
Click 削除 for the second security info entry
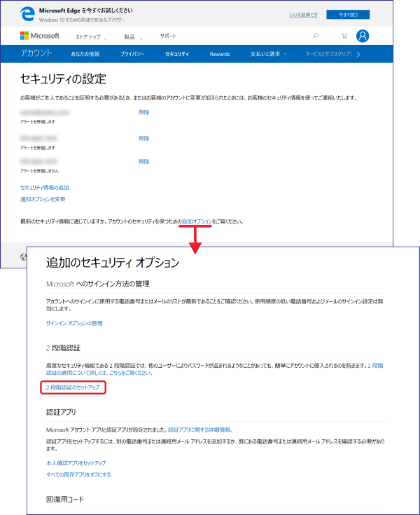(x=144, y=138)
